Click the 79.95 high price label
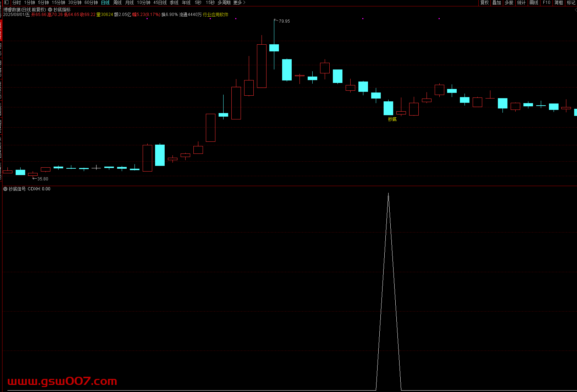The height and width of the screenshot is (392, 577). coord(284,21)
